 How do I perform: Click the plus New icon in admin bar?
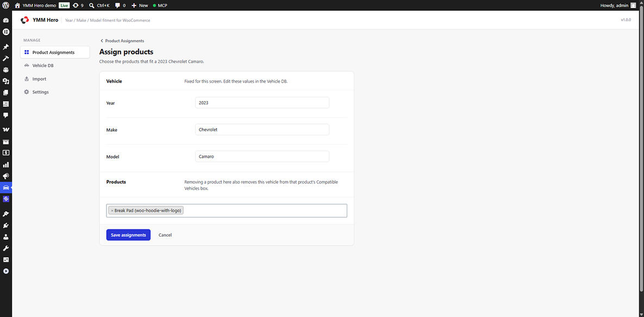134,5
